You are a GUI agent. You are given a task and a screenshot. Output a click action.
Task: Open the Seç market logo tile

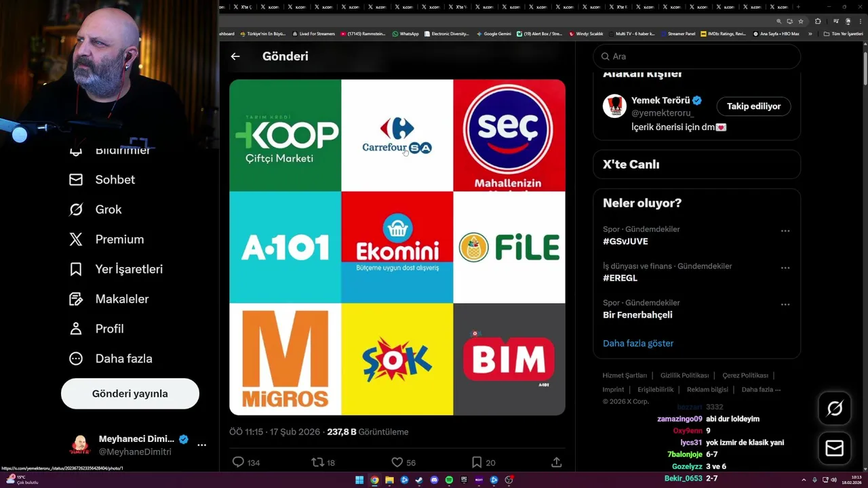click(509, 135)
